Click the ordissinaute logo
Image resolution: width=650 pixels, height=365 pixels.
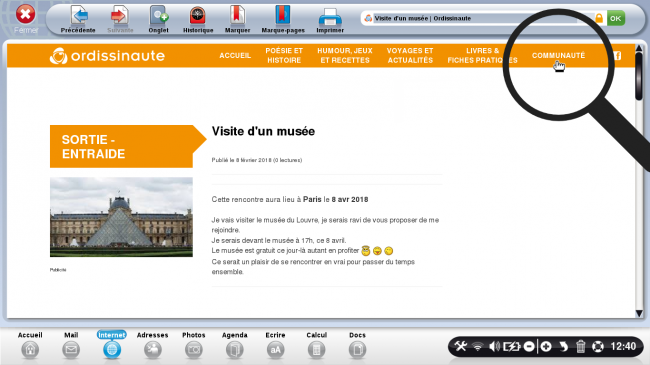tap(107, 56)
